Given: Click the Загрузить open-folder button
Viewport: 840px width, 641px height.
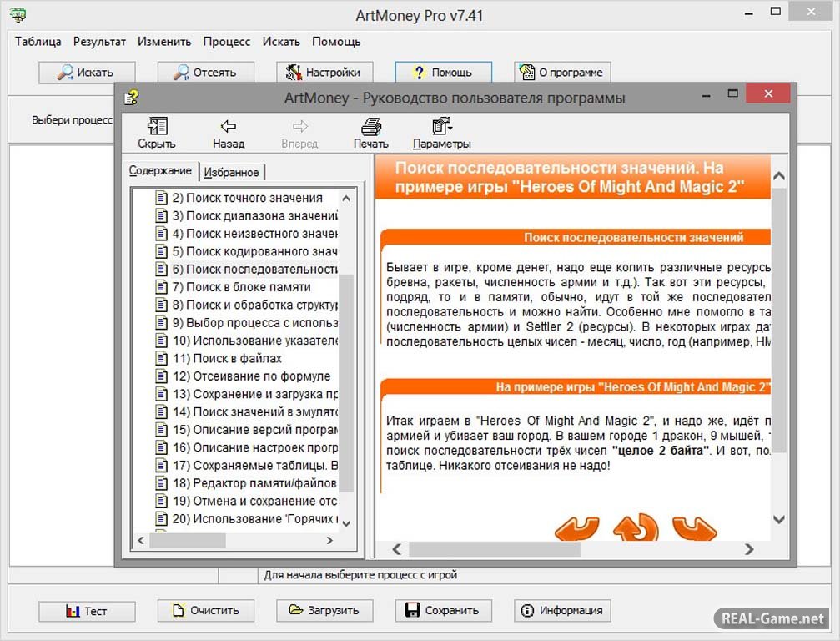Looking at the screenshot, I should coord(324,611).
